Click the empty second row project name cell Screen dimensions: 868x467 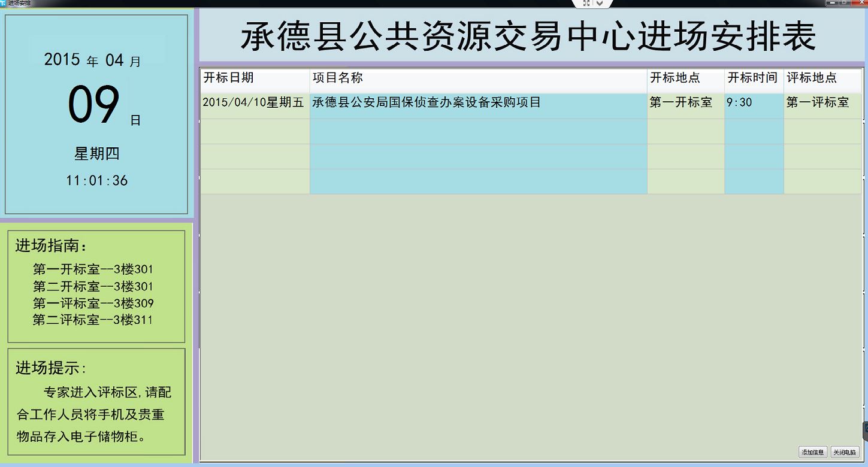(x=478, y=132)
